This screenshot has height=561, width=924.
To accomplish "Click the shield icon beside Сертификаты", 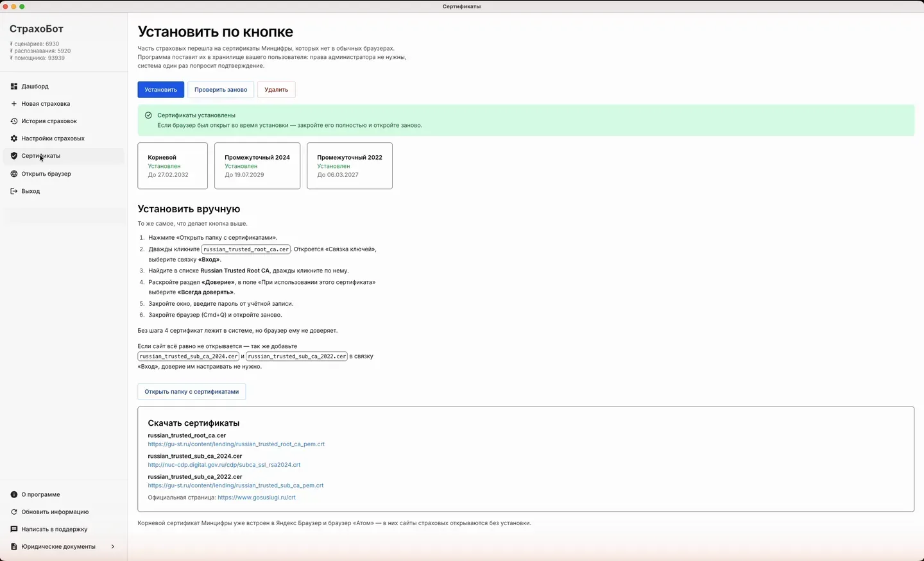I will pyautogui.click(x=14, y=156).
